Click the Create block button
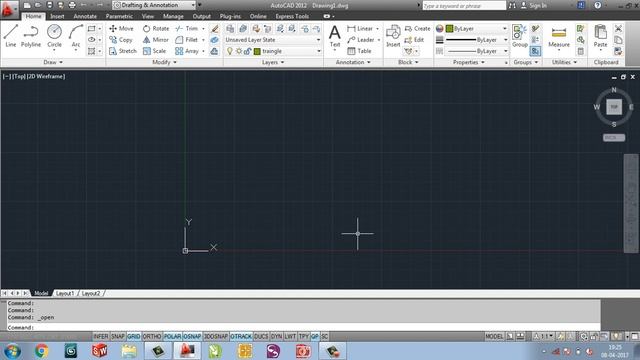Viewport: 640px width, 360px height. pyautogui.click(x=418, y=29)
